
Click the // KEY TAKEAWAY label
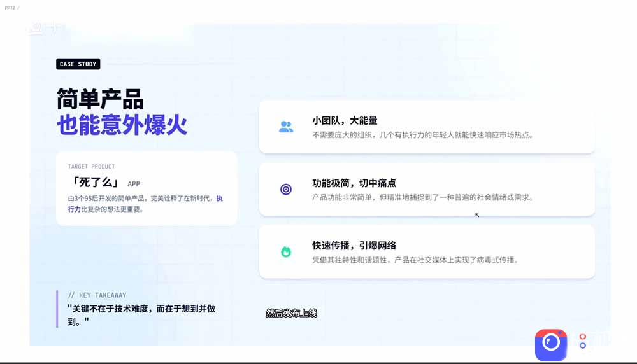pos(97,295)
